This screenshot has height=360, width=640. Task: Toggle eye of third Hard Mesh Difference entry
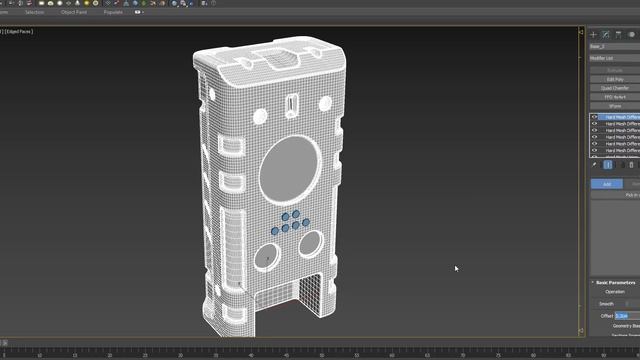[595, 130]
